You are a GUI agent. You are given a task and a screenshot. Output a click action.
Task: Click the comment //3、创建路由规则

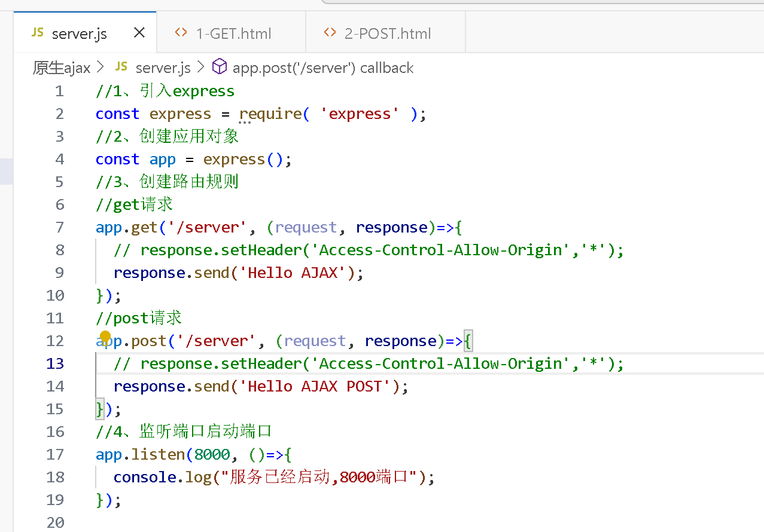click(168, 182)
